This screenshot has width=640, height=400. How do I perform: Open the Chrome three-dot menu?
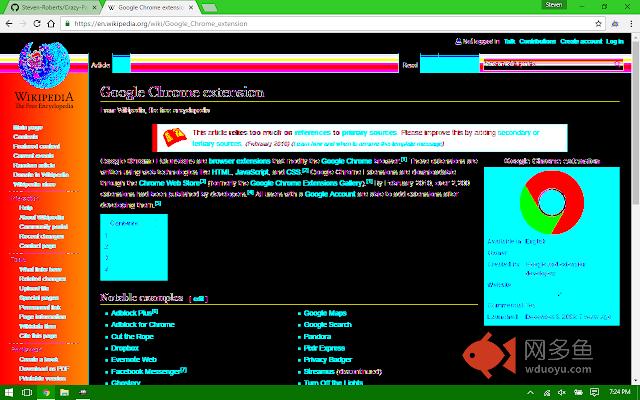click(631, 24)
